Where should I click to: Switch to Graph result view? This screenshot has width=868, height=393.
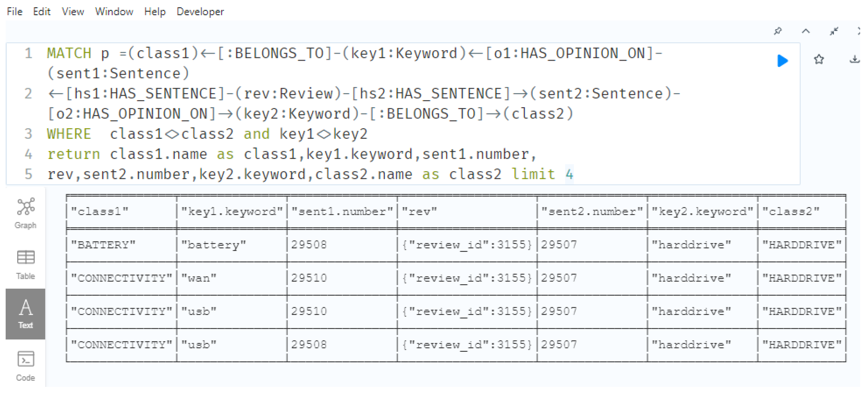pyautogui.click(x=26, y=213)
